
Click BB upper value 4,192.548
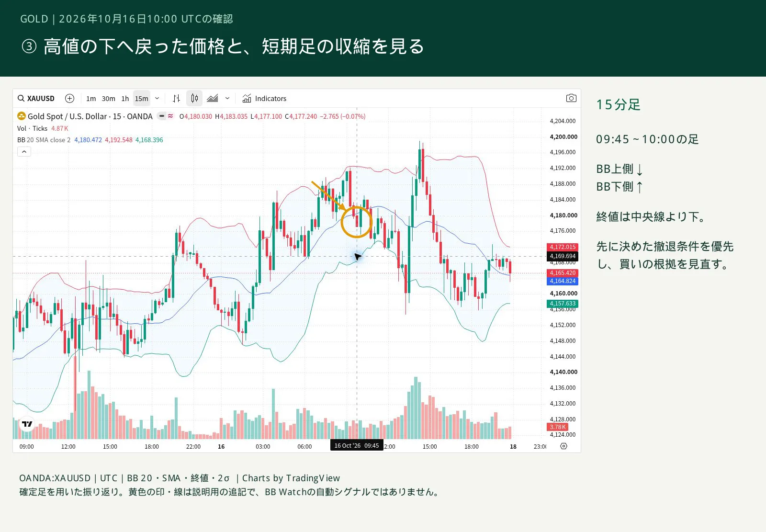click(119, 140)
